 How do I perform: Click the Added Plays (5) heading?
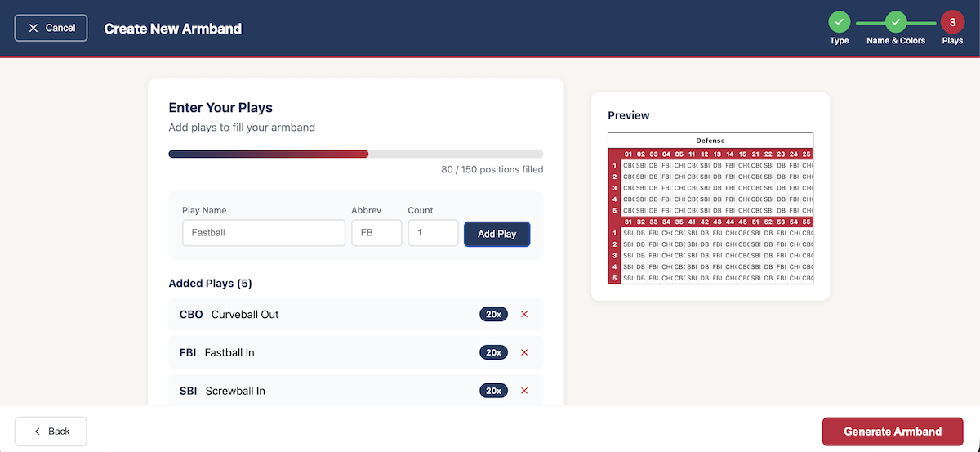point(210,284)
